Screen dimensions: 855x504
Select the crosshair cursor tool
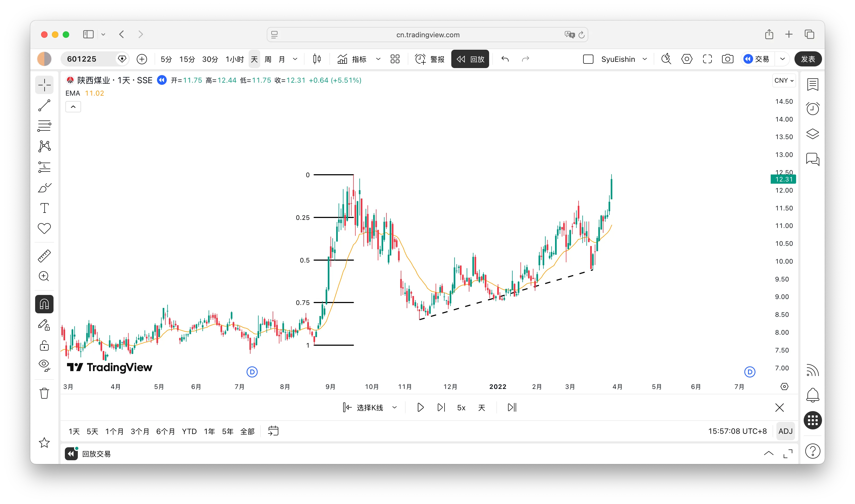pos(44,85)
